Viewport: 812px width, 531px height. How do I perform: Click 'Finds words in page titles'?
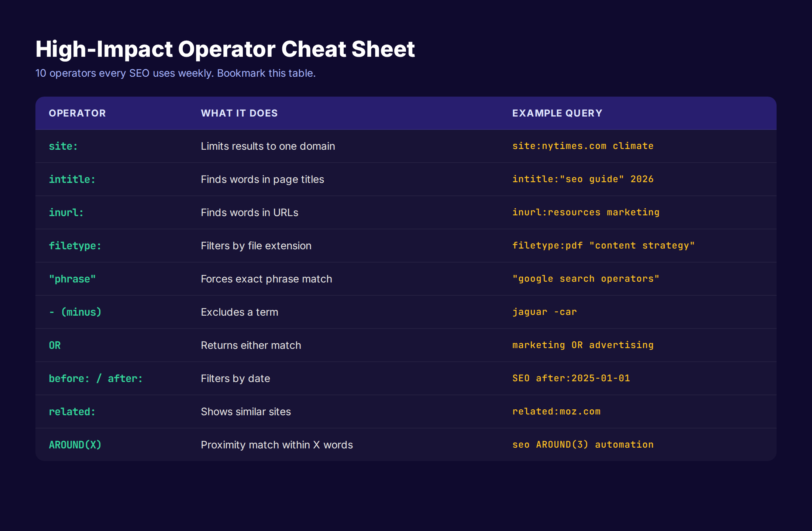coord(262,179)
